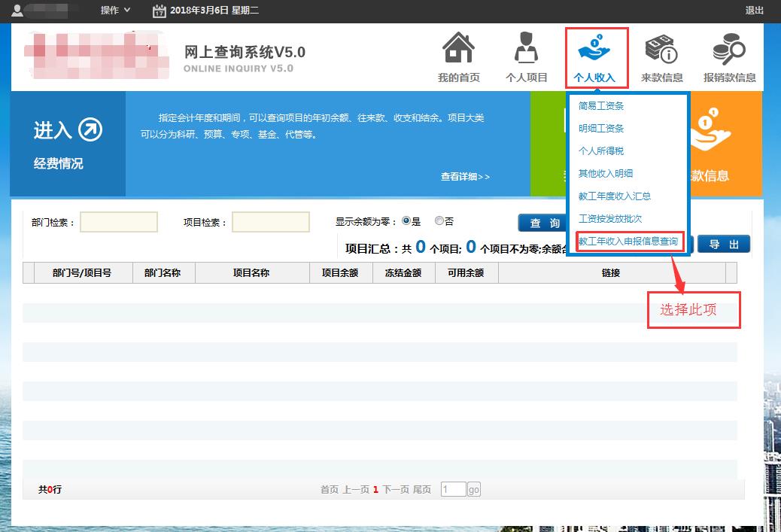Open 报销款信息 coins magnifier icon
Image resolution: width=781 pixels, height=532 pixels.
728,49
